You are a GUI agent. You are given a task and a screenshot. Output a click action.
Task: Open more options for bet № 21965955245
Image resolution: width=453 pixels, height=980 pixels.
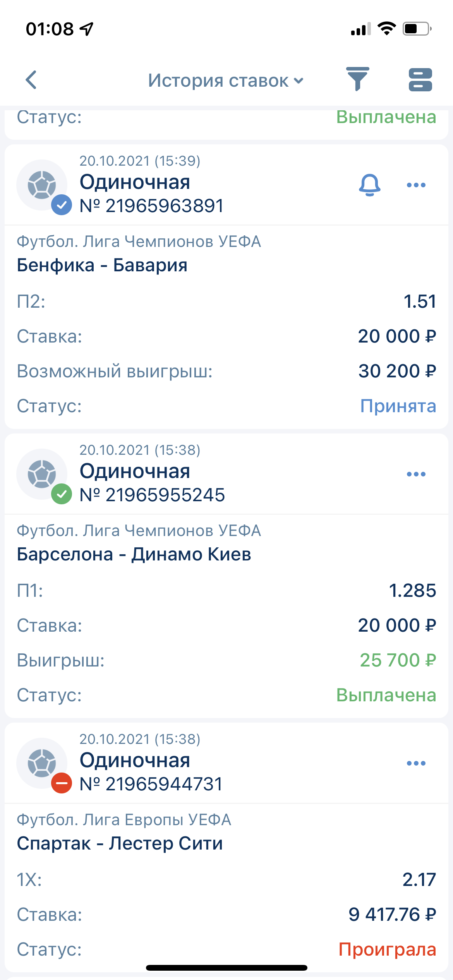tap(416, 474)
